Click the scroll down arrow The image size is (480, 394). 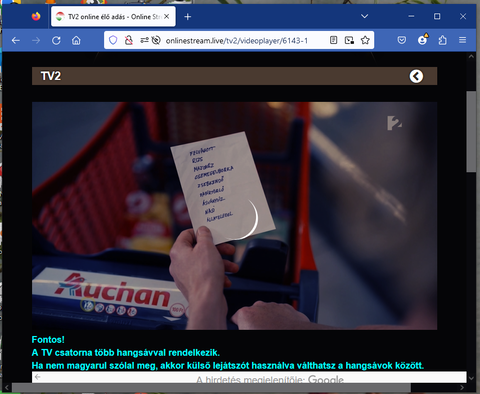pos(471,378)
